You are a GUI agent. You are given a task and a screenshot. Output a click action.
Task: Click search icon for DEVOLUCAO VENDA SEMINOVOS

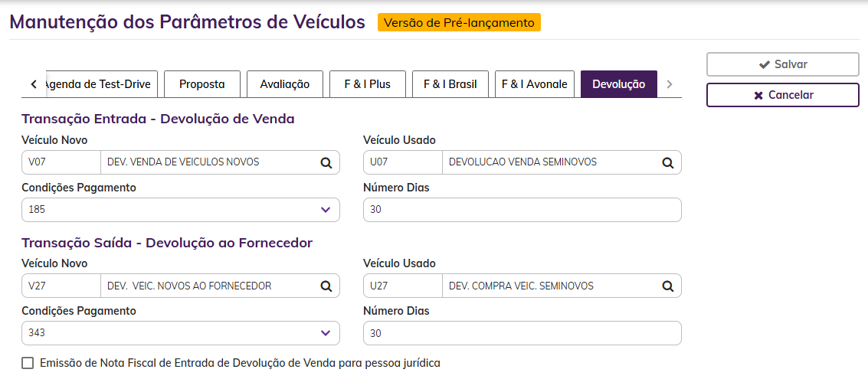pos(667,162)
